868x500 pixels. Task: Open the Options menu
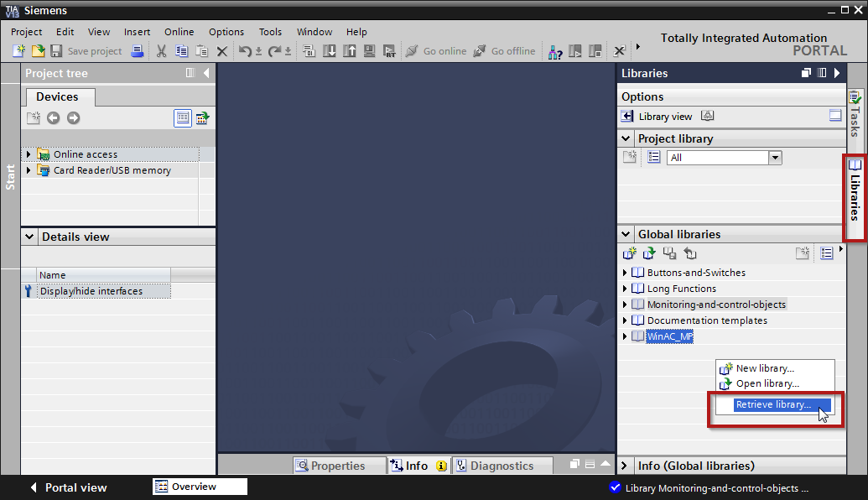pos(226,32)
